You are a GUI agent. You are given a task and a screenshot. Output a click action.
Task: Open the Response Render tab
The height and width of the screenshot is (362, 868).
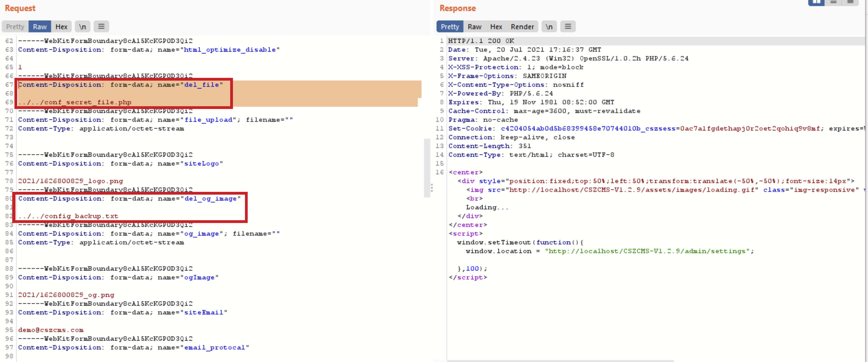[x=522, y=27]
